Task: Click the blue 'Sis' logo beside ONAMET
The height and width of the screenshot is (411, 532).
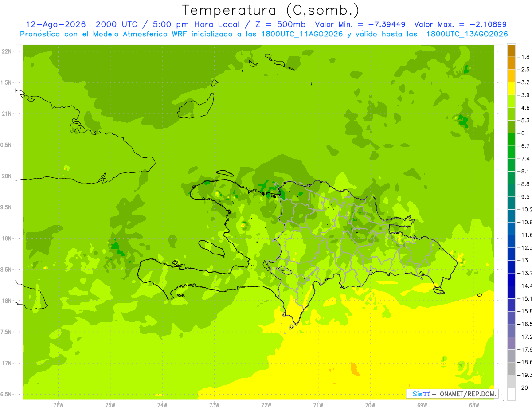Action: pyautogui.click(x=417, y=394)
